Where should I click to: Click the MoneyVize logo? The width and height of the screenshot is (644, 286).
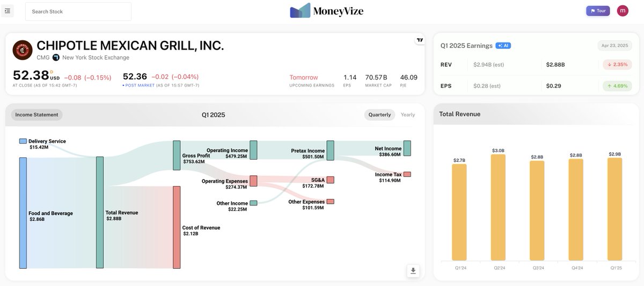326,11
